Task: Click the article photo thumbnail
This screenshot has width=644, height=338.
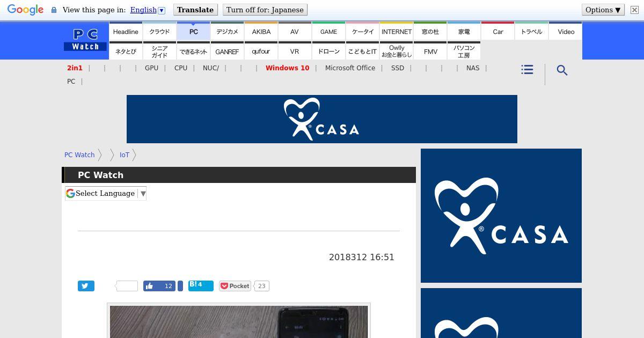Action: pyautogui.click(x=239, y=321)
